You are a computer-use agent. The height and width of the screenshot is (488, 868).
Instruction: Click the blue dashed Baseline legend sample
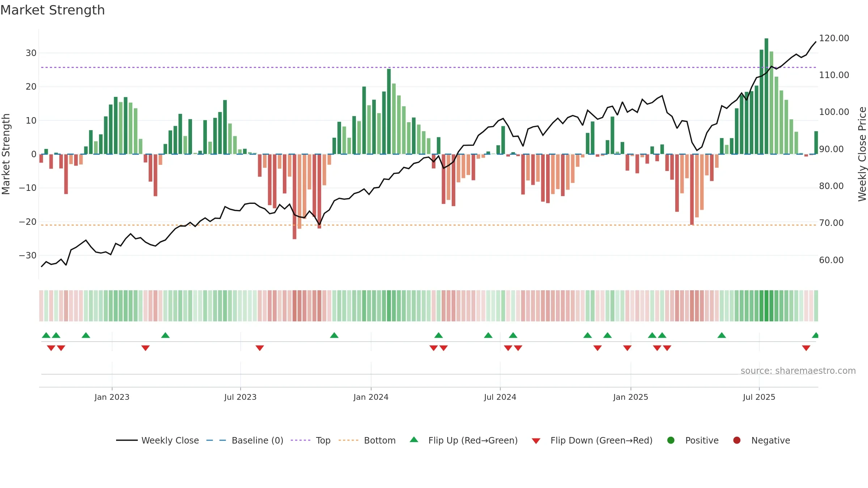pyautogui.click(x=216, y=440)
